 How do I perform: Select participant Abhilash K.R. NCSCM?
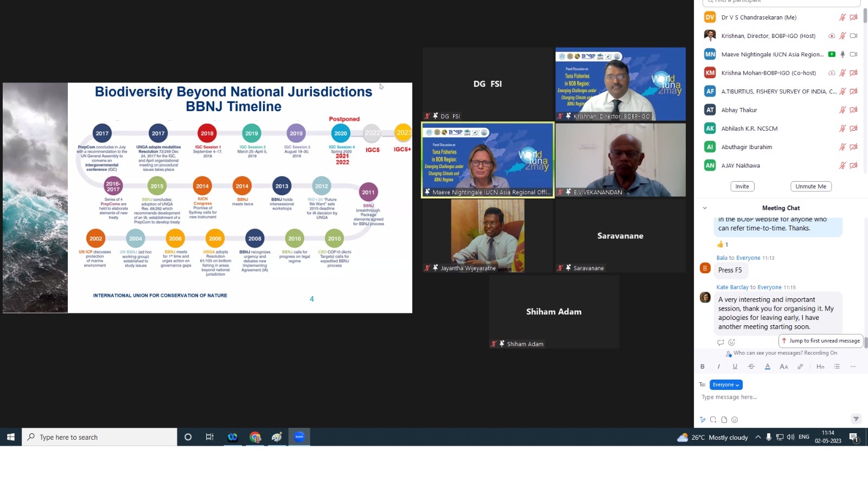click(781, 129)
